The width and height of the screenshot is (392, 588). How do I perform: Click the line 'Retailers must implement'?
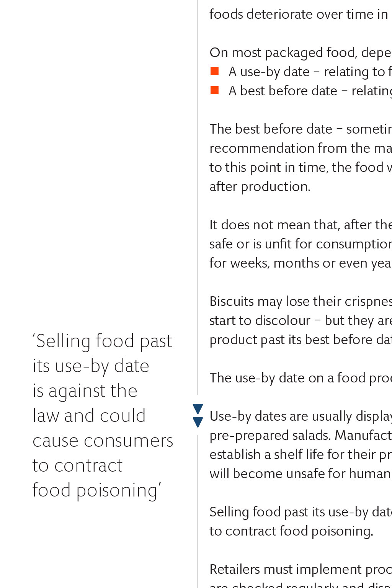pyautogui.click(x=301, y=569)
